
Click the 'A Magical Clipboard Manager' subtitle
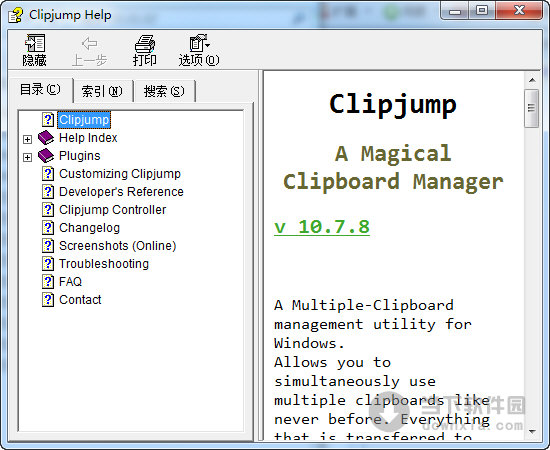coord(393,168)
